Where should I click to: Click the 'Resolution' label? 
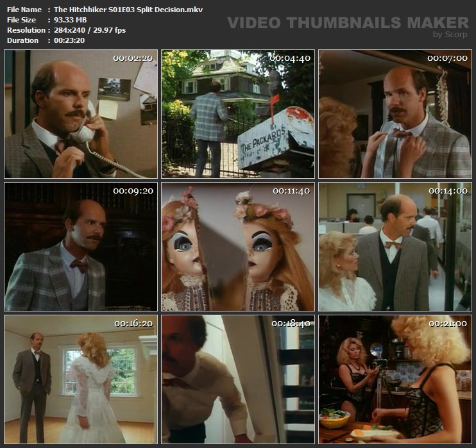click(26, 30)
